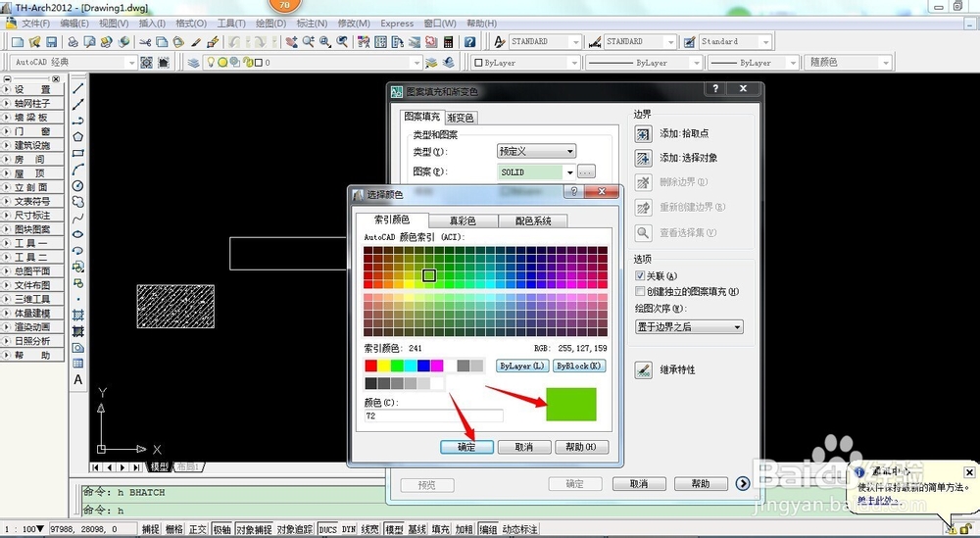Pick the magenta standard color swatch
The height and width of the screenshot is (538, 980).
[x=437, y=366]
